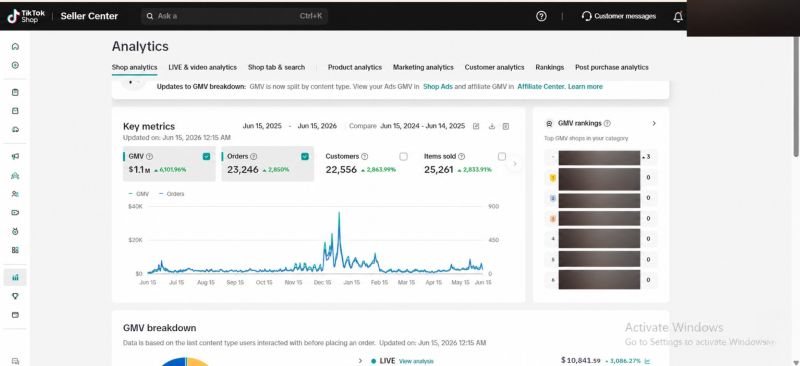Click the rightmost Key metrics header icon
The image size is (800, 366).
506,126
